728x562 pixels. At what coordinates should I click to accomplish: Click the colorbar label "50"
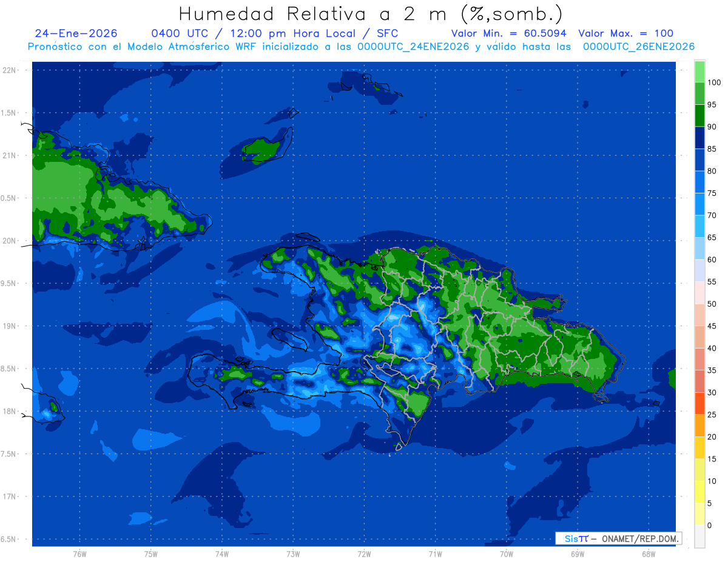click(712, 304)
